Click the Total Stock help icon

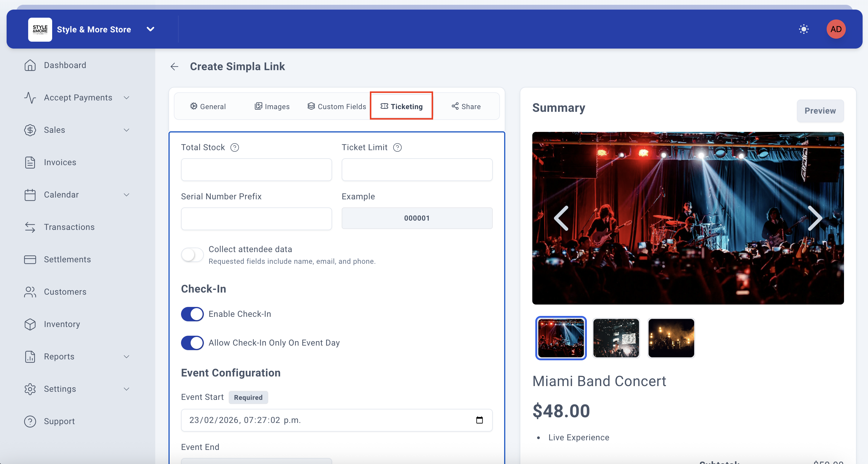coord(234,147)
